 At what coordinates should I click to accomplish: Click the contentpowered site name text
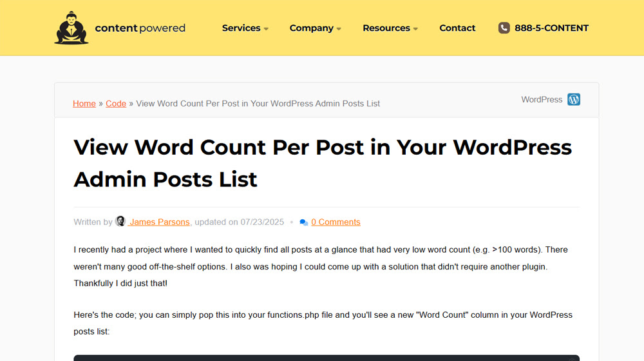(x=140, y=28)
